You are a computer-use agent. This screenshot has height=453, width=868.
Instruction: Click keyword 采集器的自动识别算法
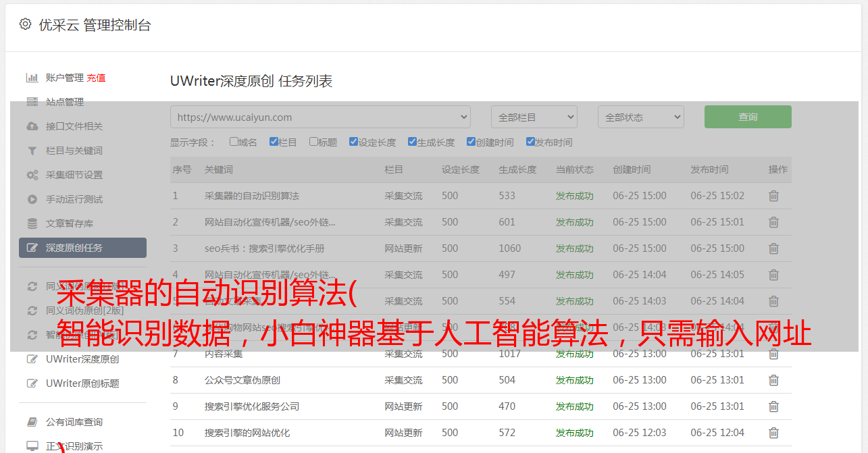(x=252, y=196)
